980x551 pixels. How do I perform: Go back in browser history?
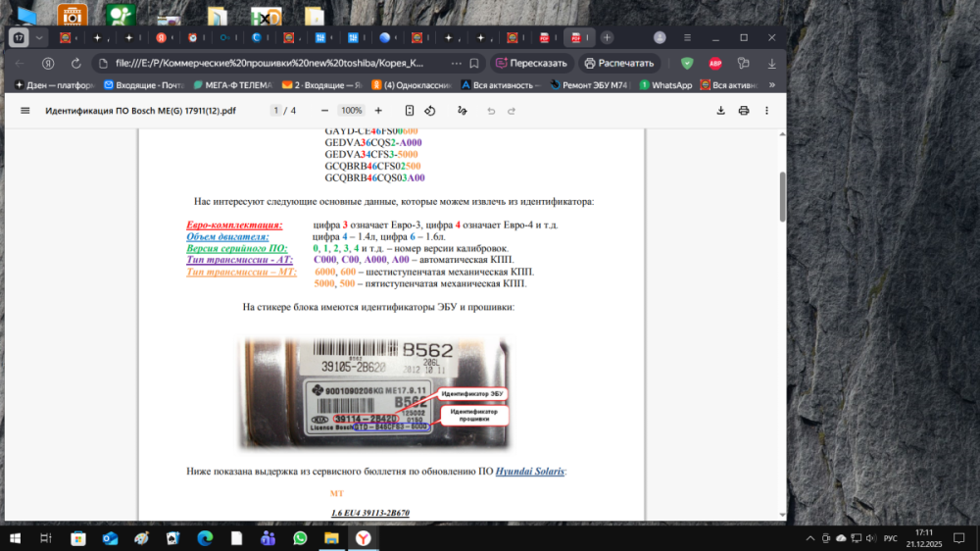[x=20, y=63]
